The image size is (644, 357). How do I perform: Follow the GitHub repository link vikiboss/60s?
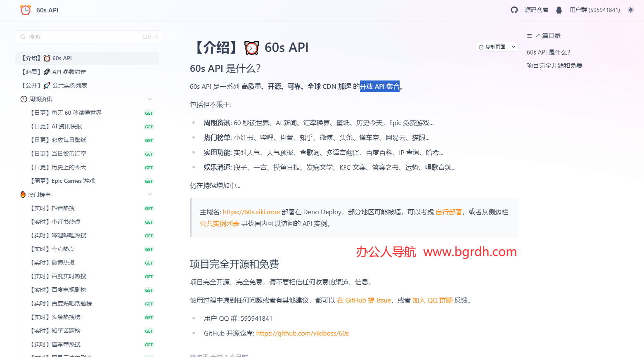tap(302, 333)
